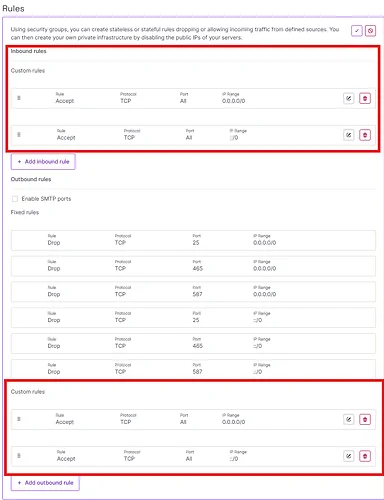Grab drag handle of inbound 0.0.0.0/0 rule
The image size is (384, 500).
pyautogui.click(x=19, y=98)
